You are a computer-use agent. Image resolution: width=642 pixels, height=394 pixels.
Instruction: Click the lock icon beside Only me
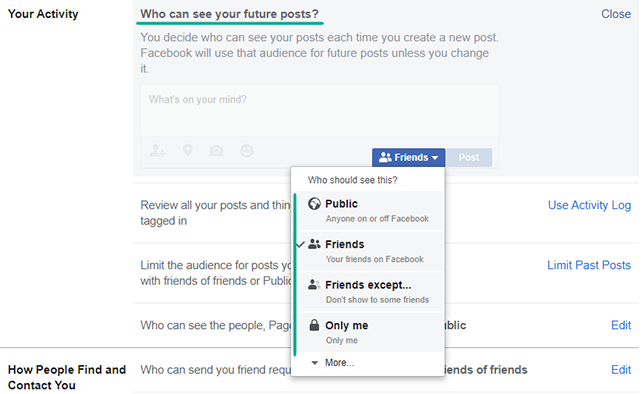click(314, 325)
